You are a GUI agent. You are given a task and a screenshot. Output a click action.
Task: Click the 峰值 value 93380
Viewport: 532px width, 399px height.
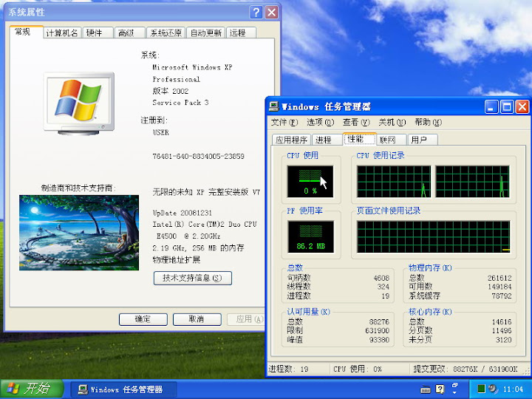coord(379,340)
